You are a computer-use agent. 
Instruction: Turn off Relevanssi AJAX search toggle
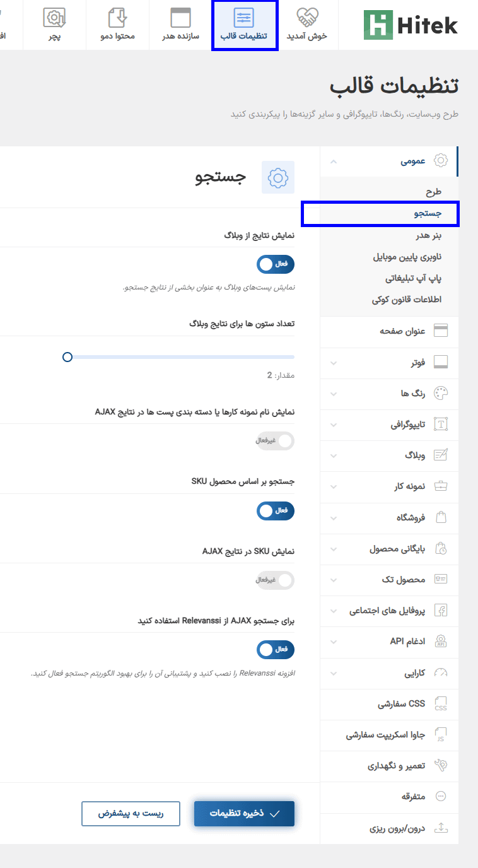(x=276, y=649)
